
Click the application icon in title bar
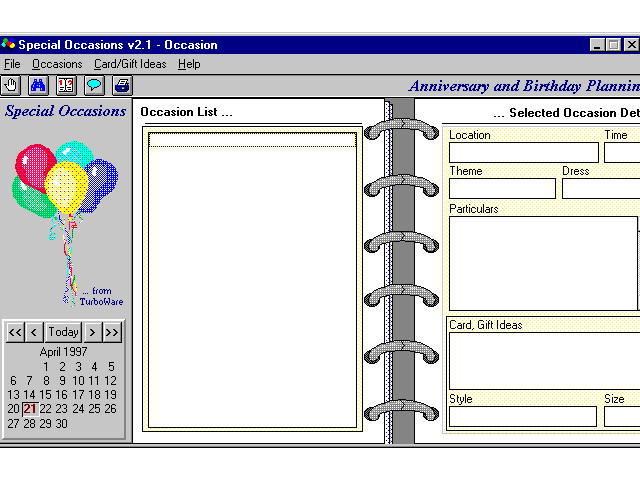(x=9, y=44)
